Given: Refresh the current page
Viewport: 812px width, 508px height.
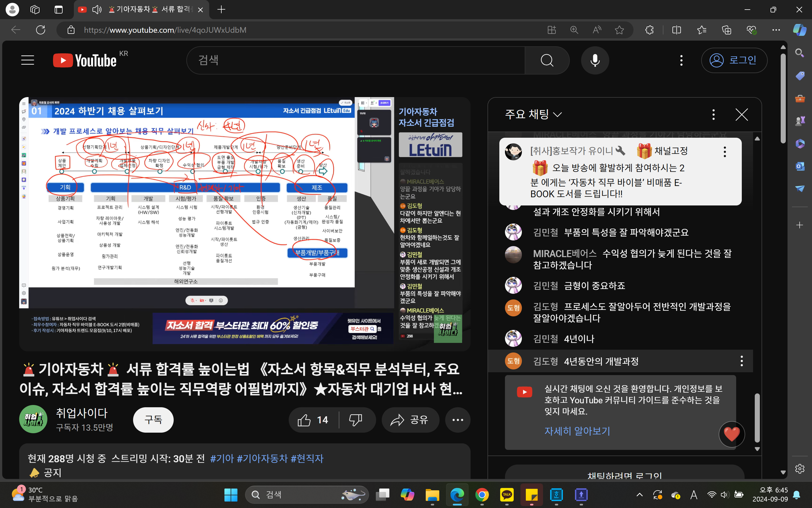Looking at the screenshot, I should [x=40, y=30].
